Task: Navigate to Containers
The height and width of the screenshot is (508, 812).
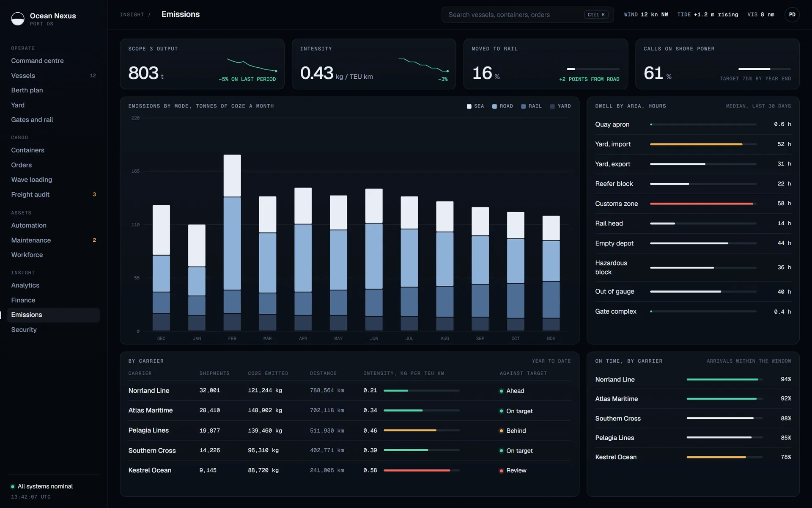Action: (x=53, y=150)
